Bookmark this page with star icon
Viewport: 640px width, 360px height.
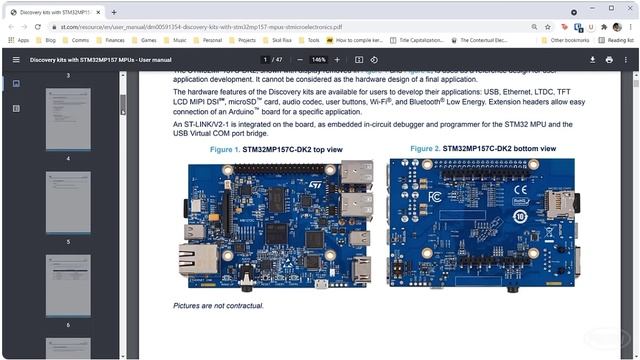pos(548,27)
